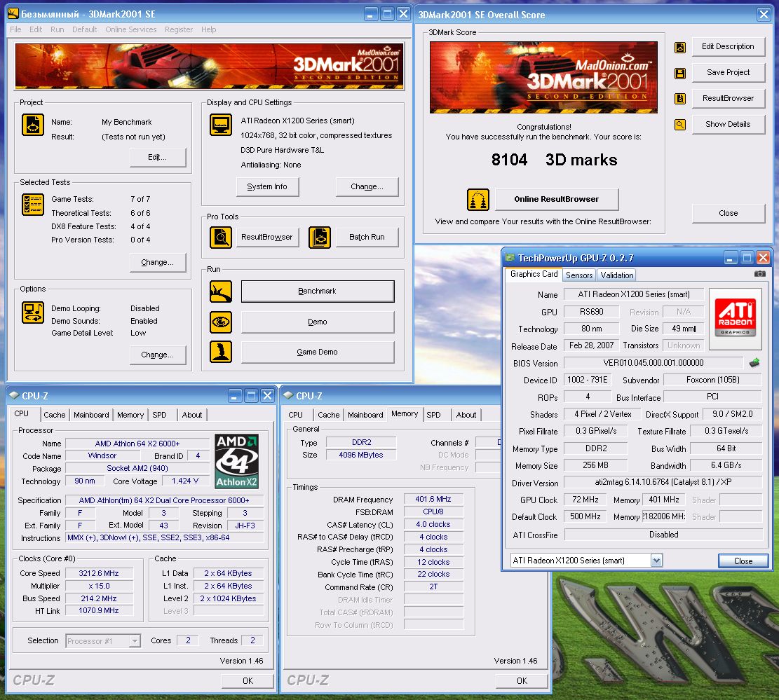Click the 3DMark2001 banner in main window
This screenshot has height=700, width=779.
(209, 66)
